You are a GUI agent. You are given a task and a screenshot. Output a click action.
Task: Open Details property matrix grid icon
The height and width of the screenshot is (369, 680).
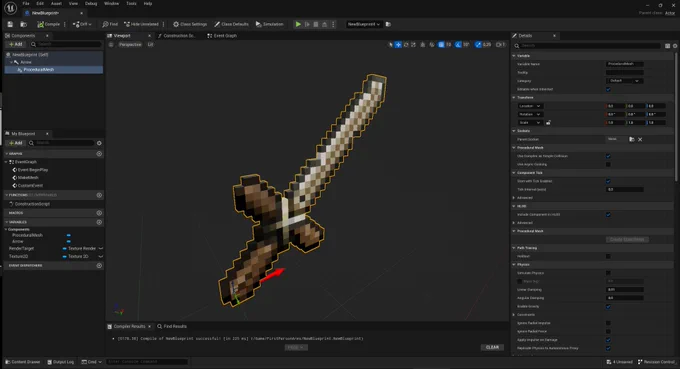(667, 46)
